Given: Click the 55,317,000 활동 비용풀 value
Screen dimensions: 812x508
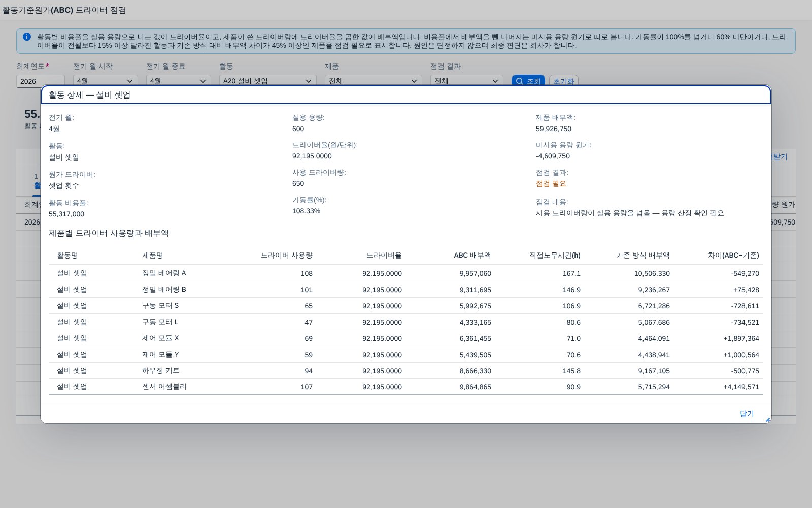Looking at the screenshot, I should [x=66, y=214].
